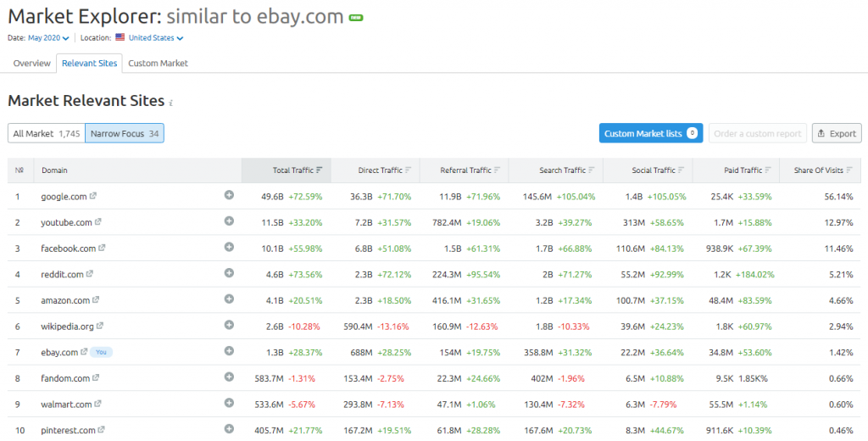
Task: Open google.com external link icon
Action: tap(93, 196)
